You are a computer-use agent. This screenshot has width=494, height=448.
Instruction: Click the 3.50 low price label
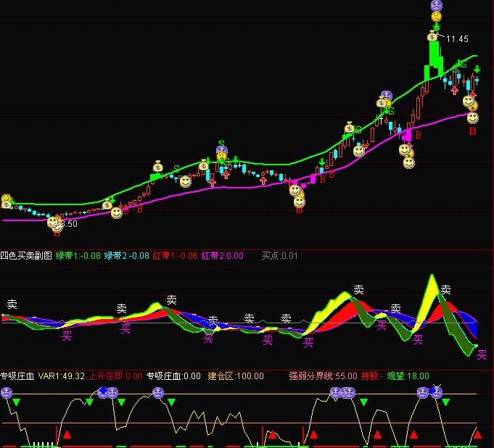pos(70,224)
